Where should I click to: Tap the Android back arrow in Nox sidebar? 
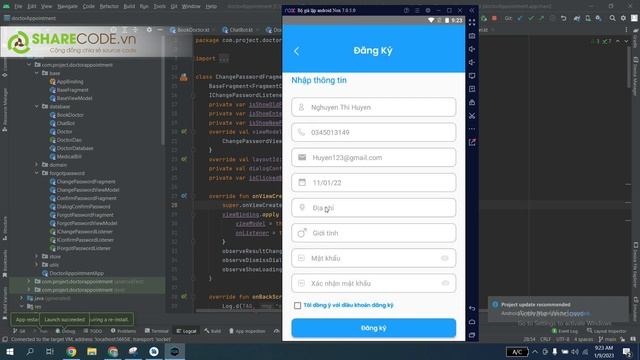(x=472, y=308)
